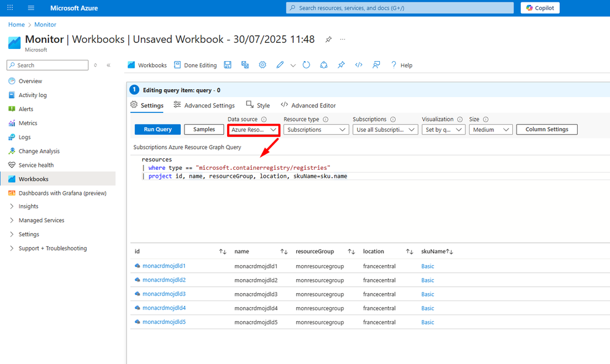
Task: Click the toolbar pin icon
Action: point(341,65)
